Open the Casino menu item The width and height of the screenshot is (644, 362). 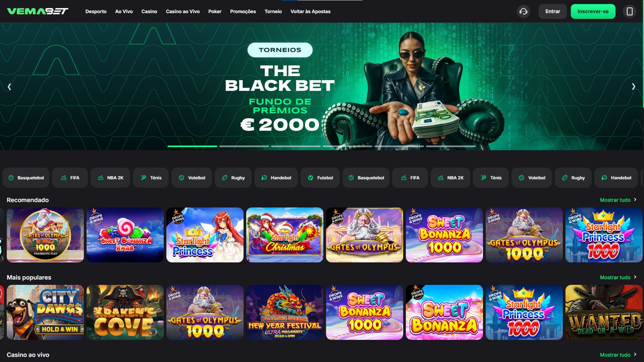(149, 11)
